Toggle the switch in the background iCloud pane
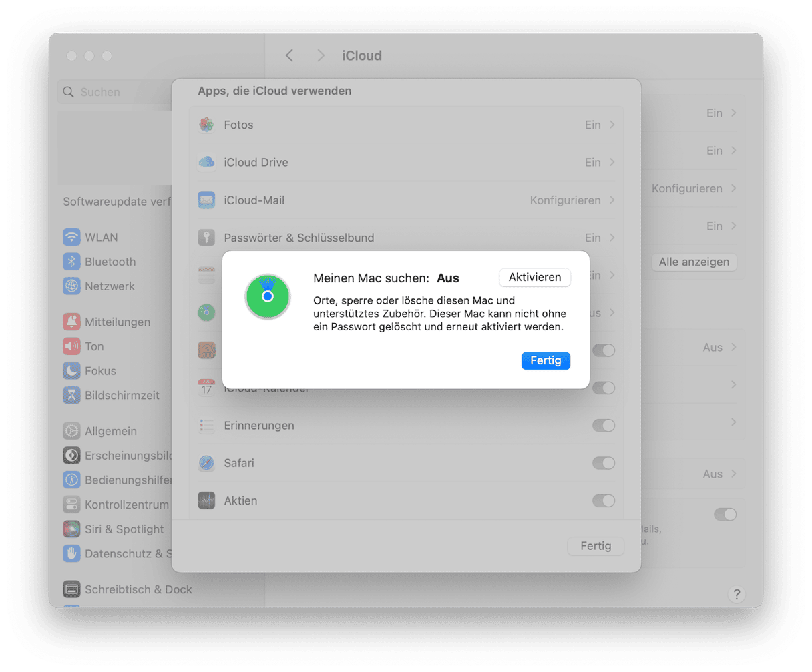812x672 pixels. (725, 515)
